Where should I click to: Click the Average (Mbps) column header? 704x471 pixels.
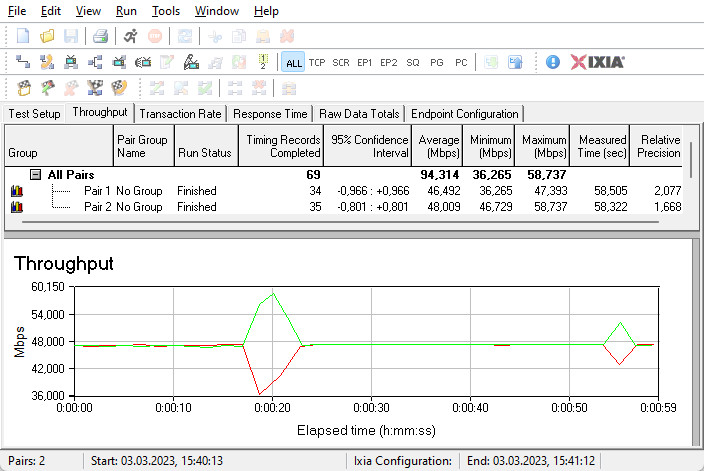click(438, 147)
